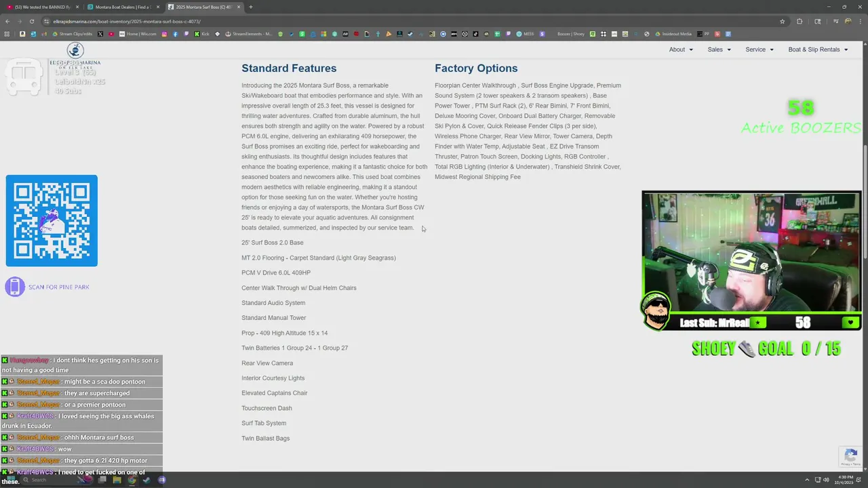Click the text "Interior Courtesy Lights"
868x488 pixels.
point(273,378)
